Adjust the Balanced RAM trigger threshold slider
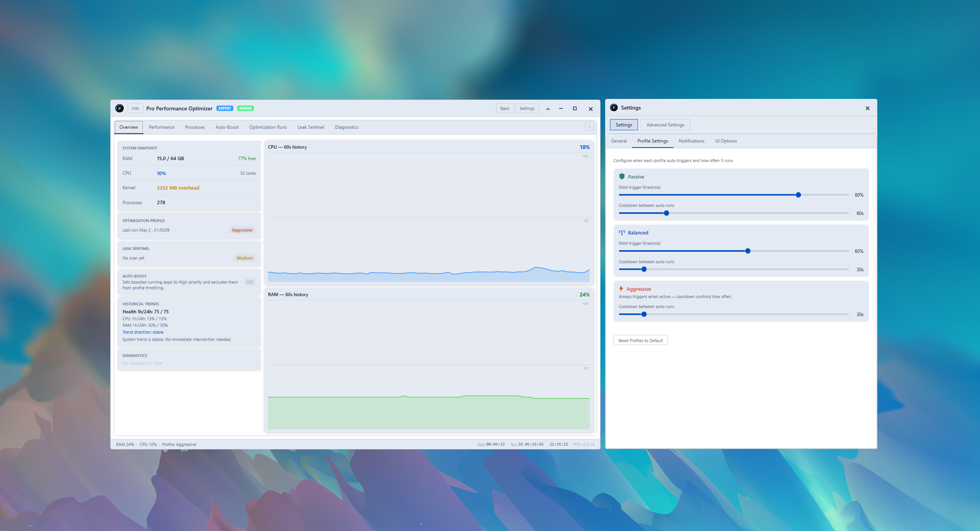 pos(734,251)
